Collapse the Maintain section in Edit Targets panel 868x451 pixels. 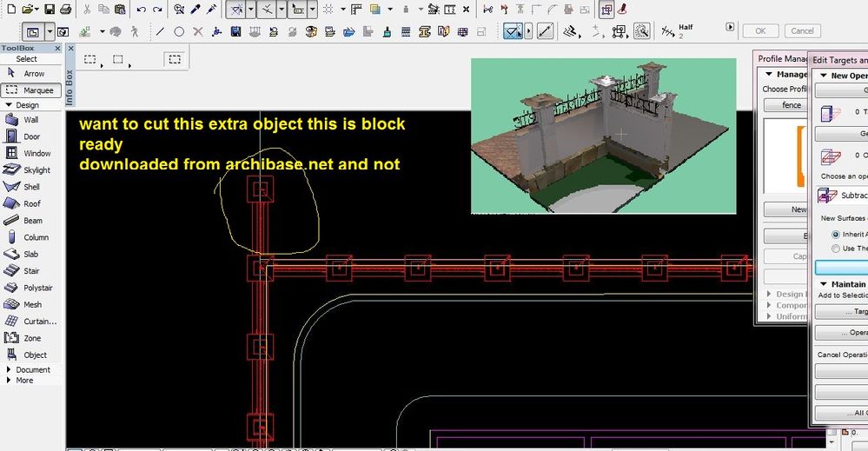(x=823, y=284)
